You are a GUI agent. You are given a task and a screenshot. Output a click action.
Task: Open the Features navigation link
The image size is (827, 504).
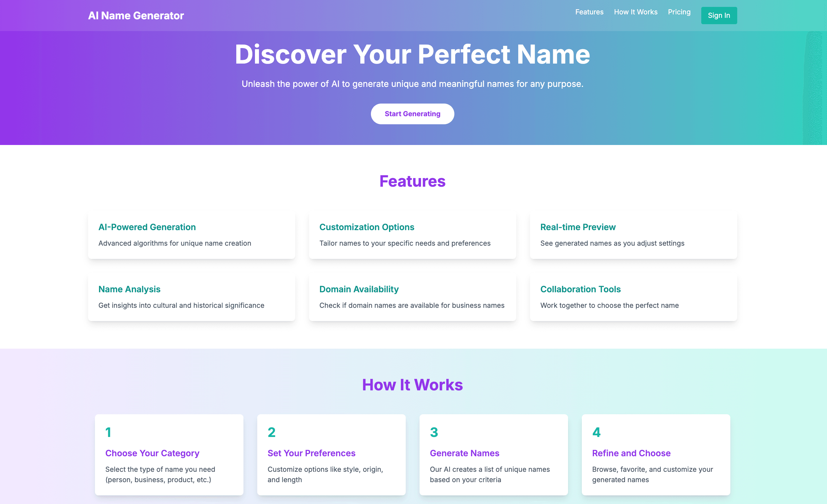pos(589,12)
